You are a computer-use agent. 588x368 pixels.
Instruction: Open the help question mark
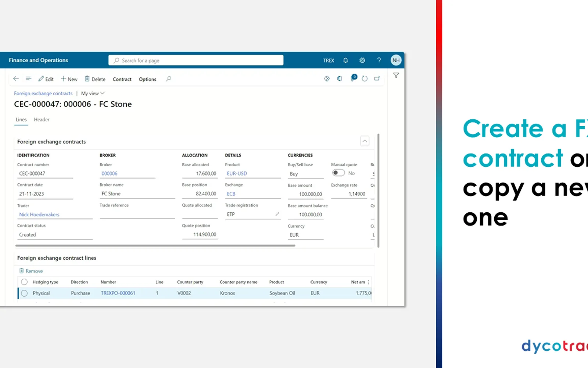coord(379,60)
